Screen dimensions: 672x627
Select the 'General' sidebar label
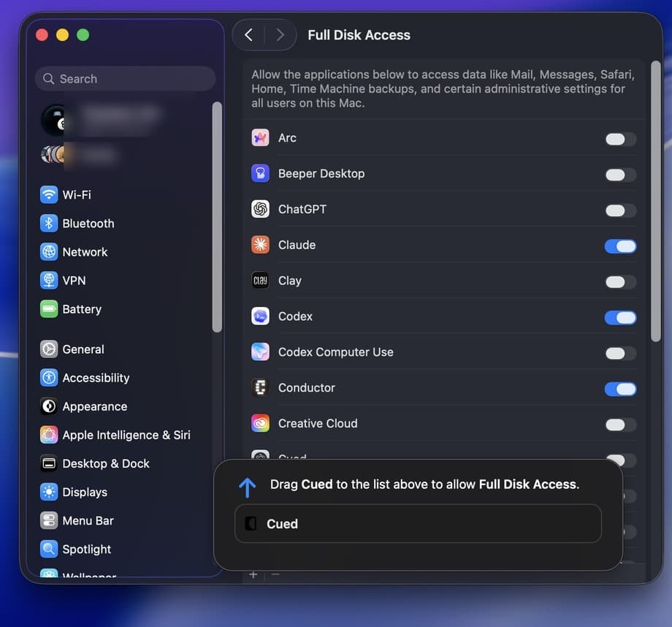click(x=83, y=349)
